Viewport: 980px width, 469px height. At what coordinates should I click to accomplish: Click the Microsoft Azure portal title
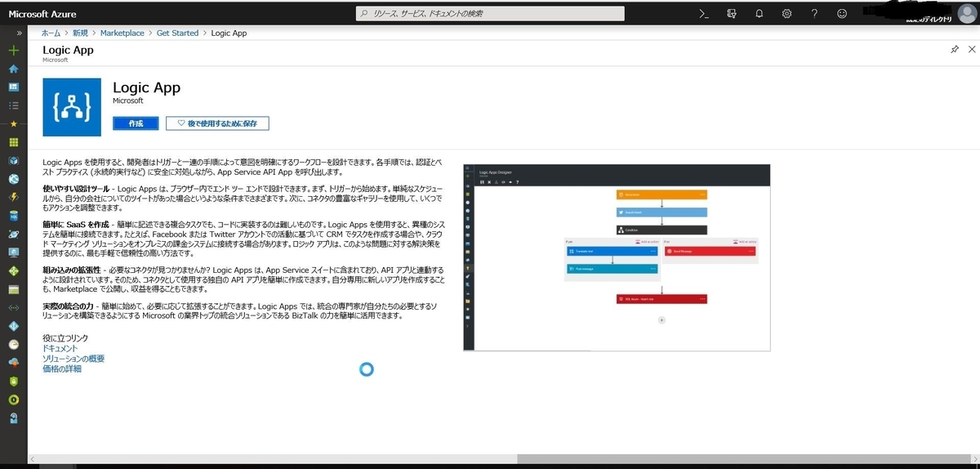[x=43, y=13]
